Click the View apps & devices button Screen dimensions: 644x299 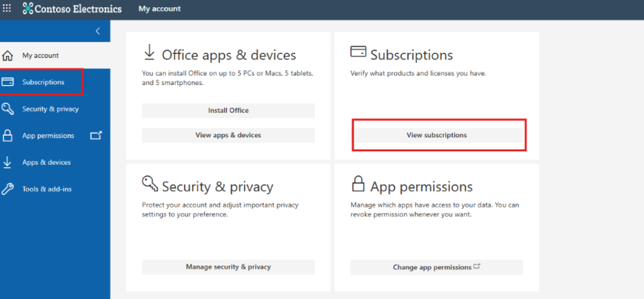(229, 136)
